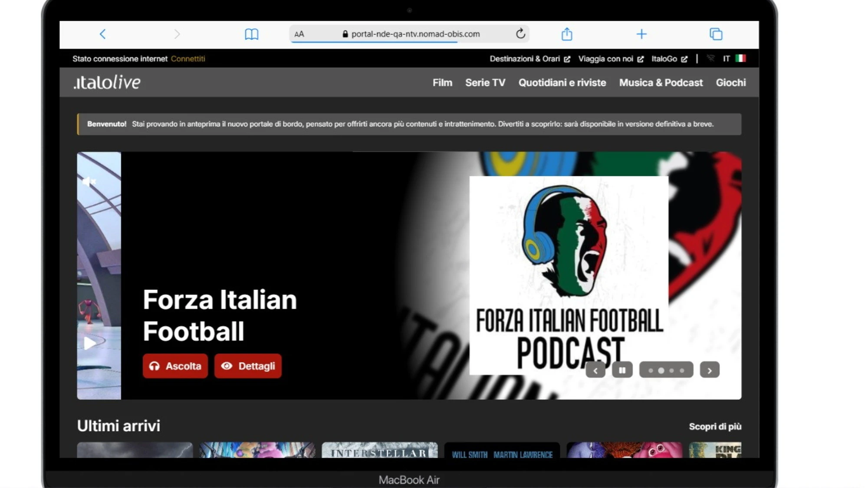This screenshot has width=868, height=488.
Task: Select the second carousel dot
Action: point(661,370)
